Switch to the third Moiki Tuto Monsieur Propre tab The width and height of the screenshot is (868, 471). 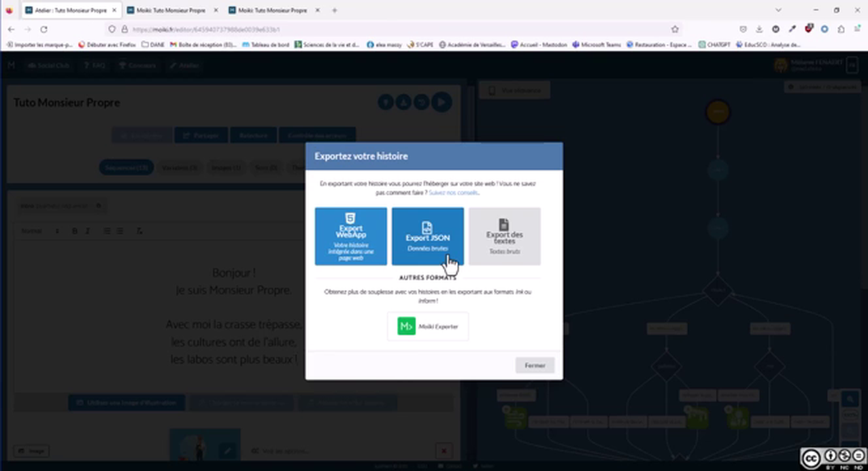pos(271,10)
